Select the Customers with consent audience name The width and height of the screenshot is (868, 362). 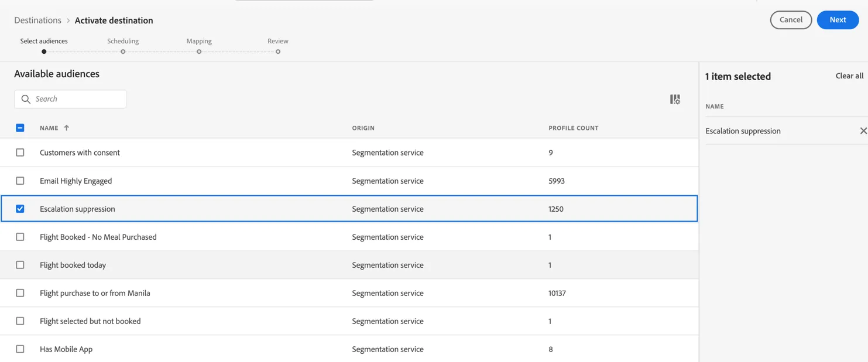click(x=80, y=153)
